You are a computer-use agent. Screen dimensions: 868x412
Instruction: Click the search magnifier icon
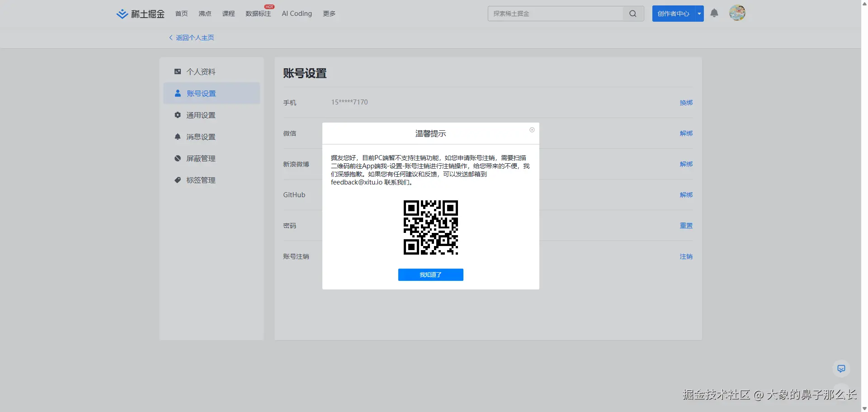point(632,13)
